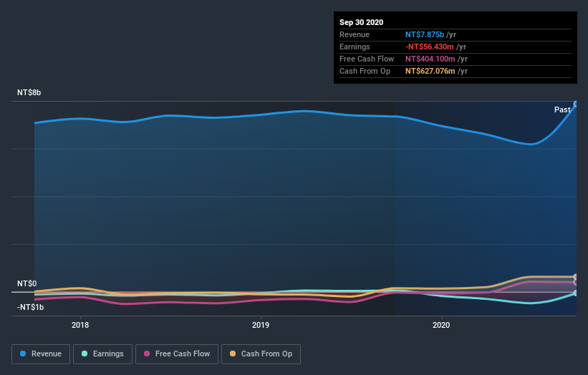Toggle the Cash From Op legend button
588x375 pixels.
pos(261,354)
